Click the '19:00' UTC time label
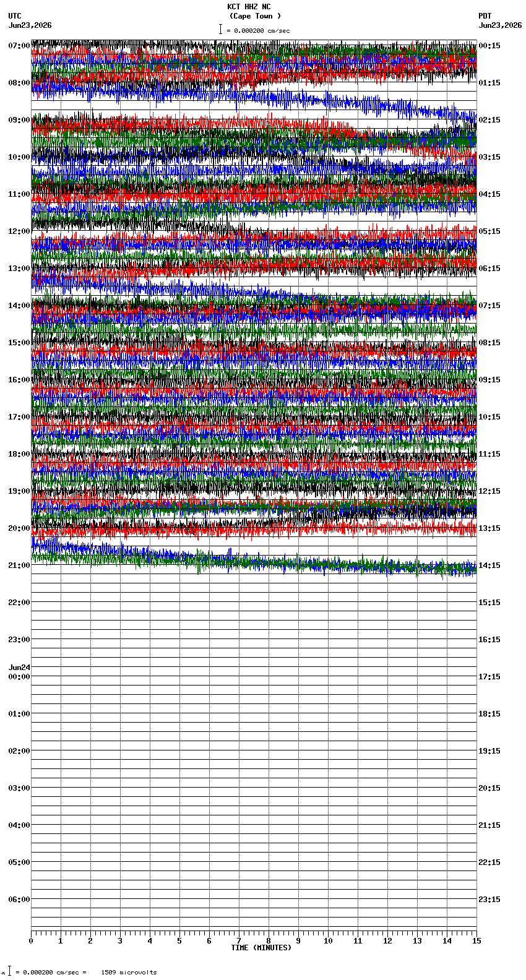The height and width of the screenshot is (980, 526). pos(19,491)
